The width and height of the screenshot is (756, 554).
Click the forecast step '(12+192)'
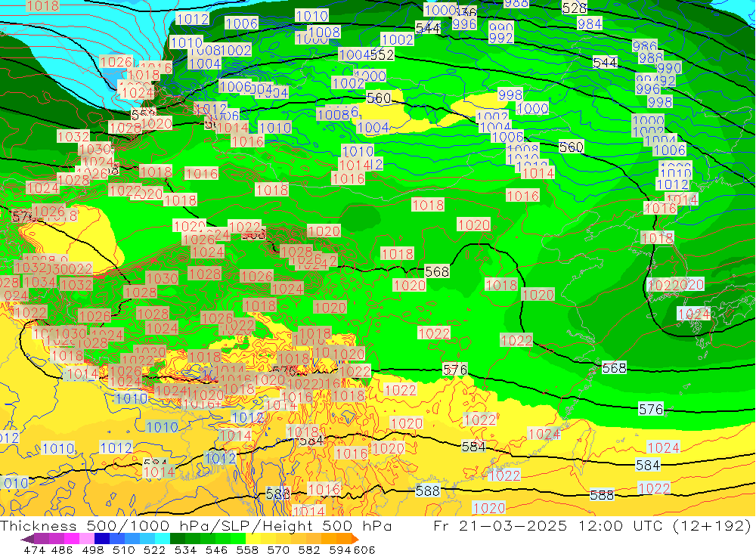[713, 525]
